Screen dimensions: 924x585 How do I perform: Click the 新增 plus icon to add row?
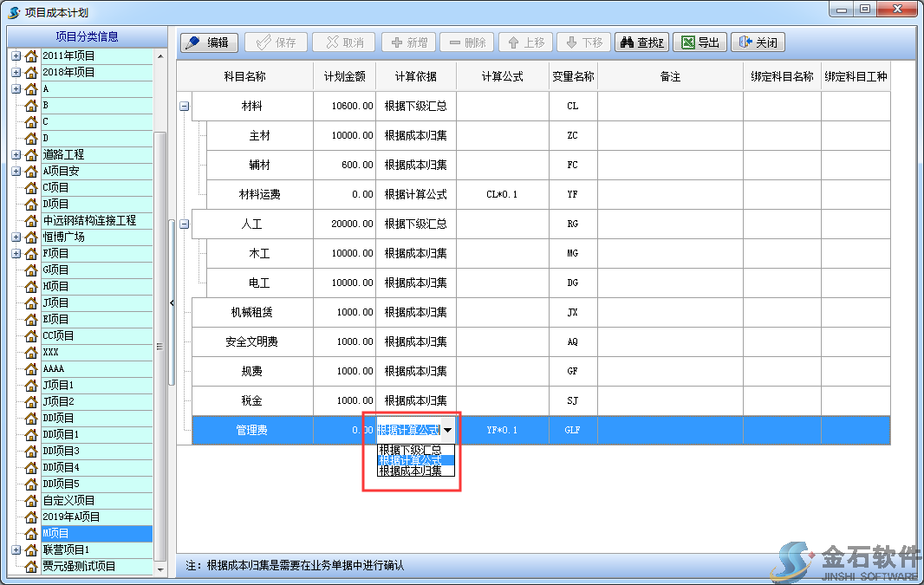(x=395, y=42)
